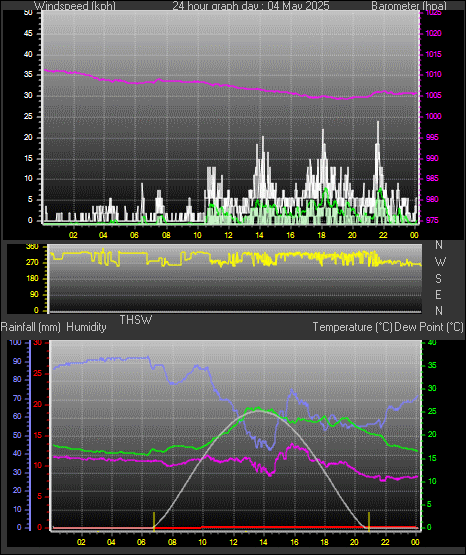Click the 16 hour label on bottom graph
466x555 pixels.
(x=294, y=542)
